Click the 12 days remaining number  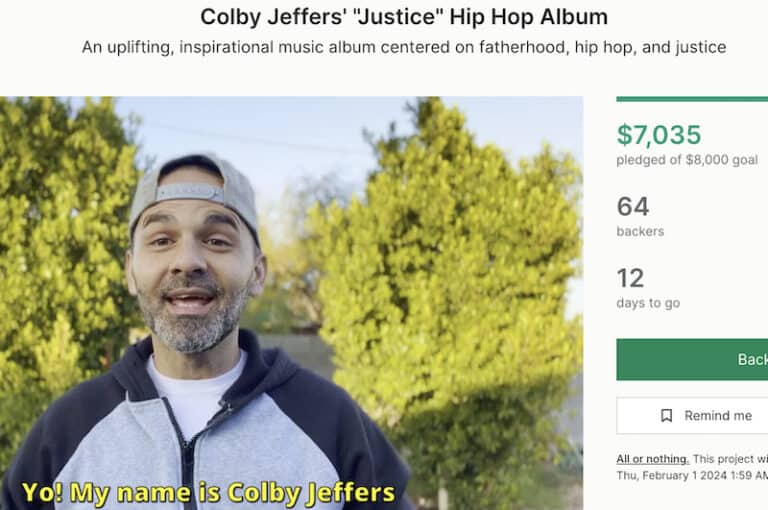[x=630, y=278]
